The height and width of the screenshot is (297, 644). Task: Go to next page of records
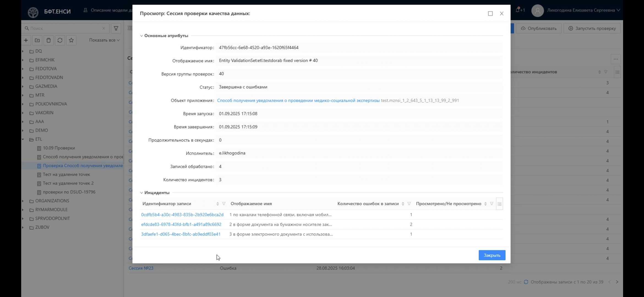point(617,282)
